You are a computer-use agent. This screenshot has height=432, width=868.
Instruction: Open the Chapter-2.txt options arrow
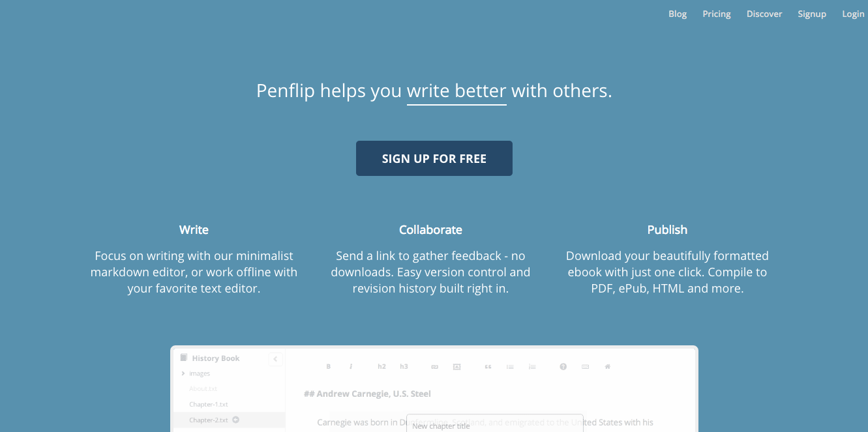(x=236, y=420)
